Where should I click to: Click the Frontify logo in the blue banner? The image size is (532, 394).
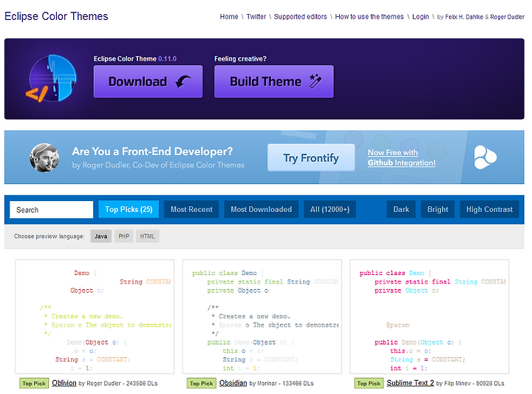coord(485,157)
